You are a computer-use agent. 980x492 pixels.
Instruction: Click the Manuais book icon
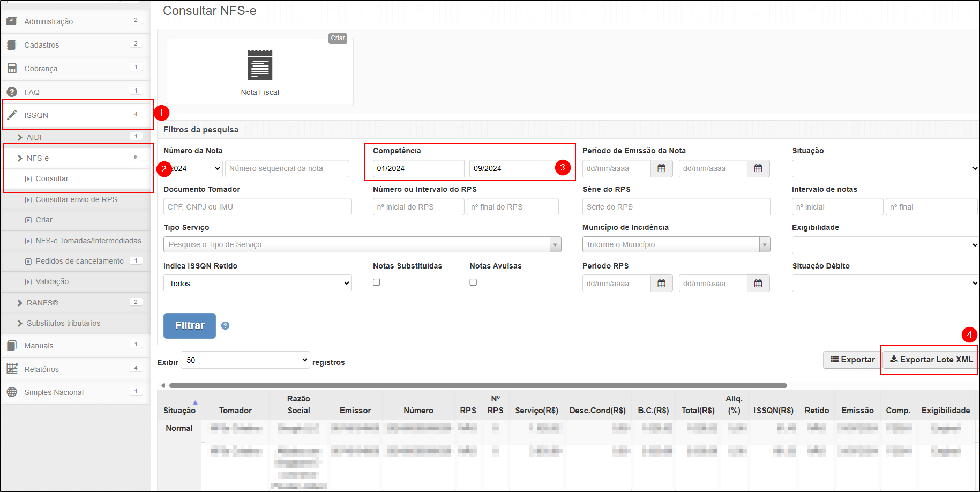12,345
